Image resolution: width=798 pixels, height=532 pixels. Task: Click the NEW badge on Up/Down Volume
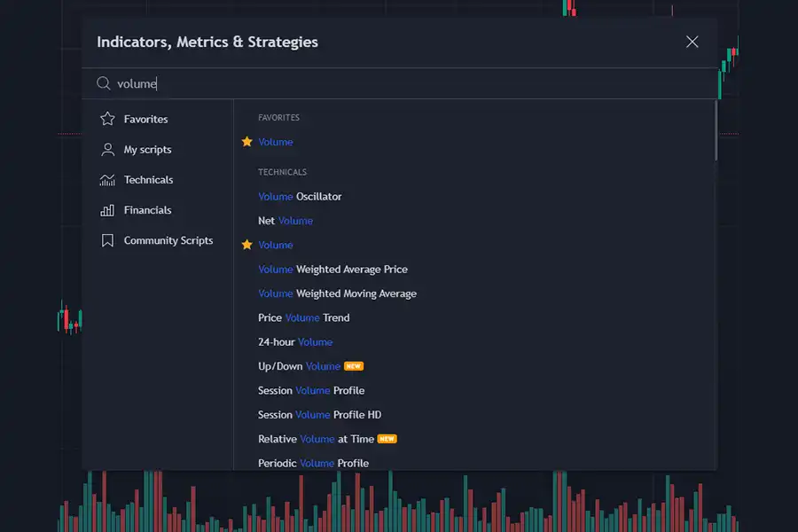click(354, 366)
